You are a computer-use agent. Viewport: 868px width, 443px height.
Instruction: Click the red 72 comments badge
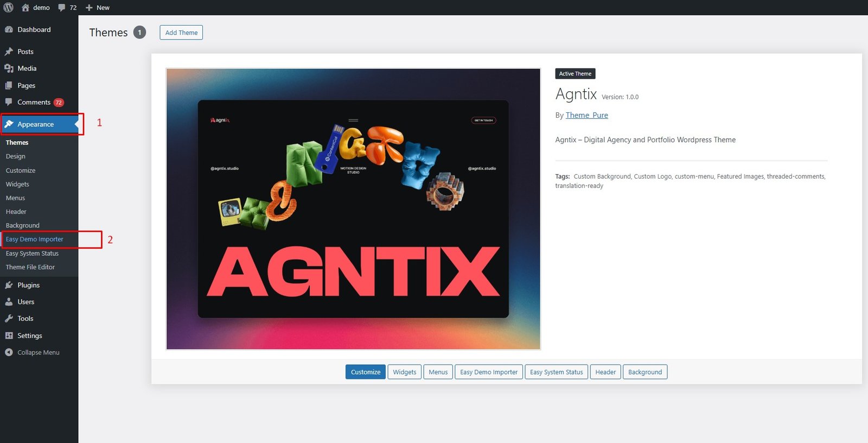(59, 103)
